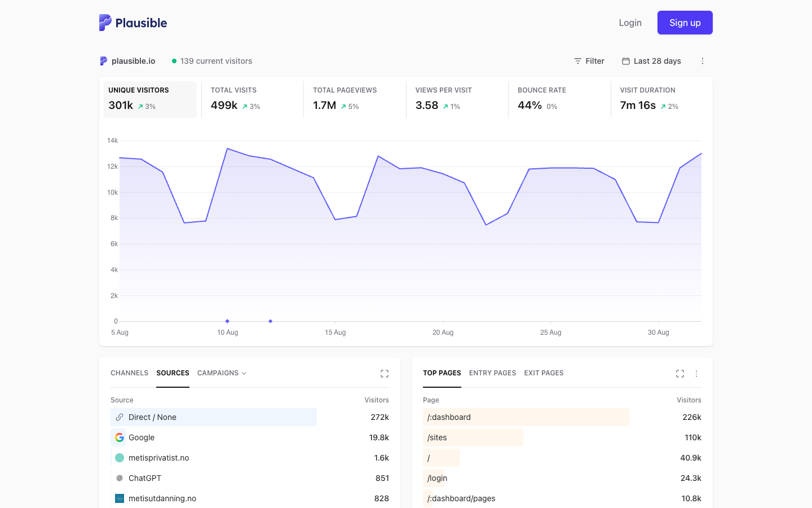Click the plausible.io site favicon

pyautogui.click(x=104, y=61)
